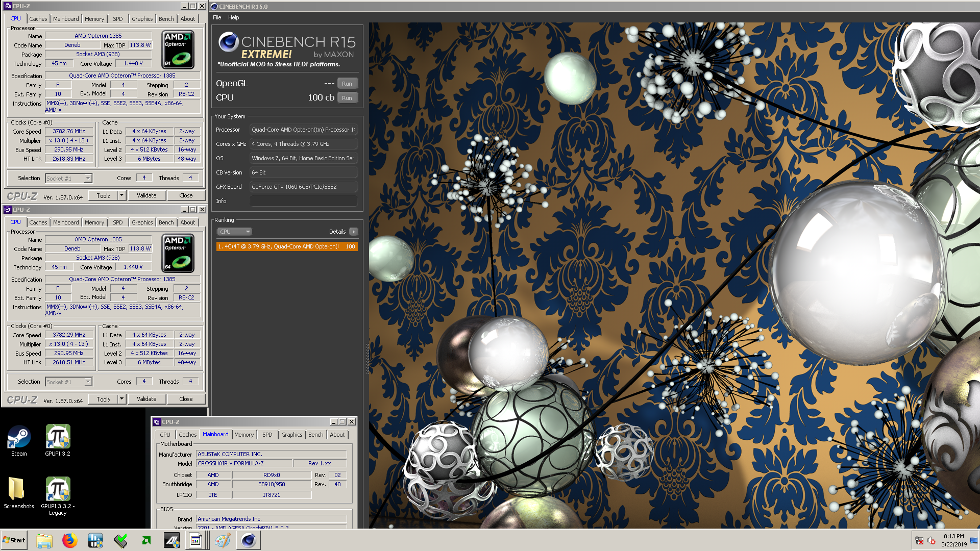Open SPD tab in Mainboard CPU-Z window
Image resolution: width=980 pixels, height=551 pixels.
(267, 435)
